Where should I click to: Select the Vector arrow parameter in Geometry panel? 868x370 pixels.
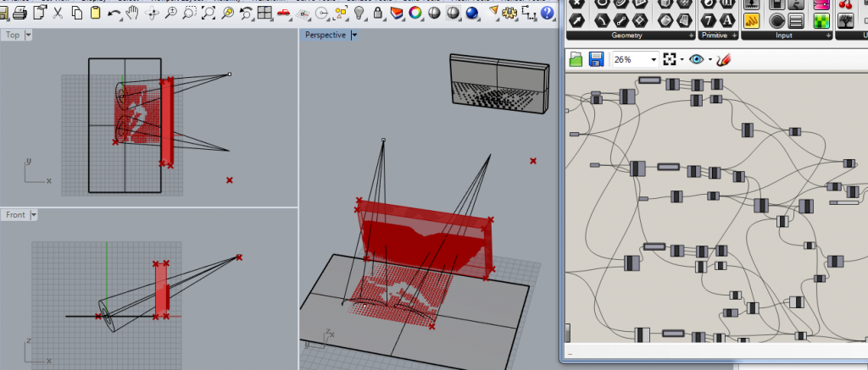(576, 21)
